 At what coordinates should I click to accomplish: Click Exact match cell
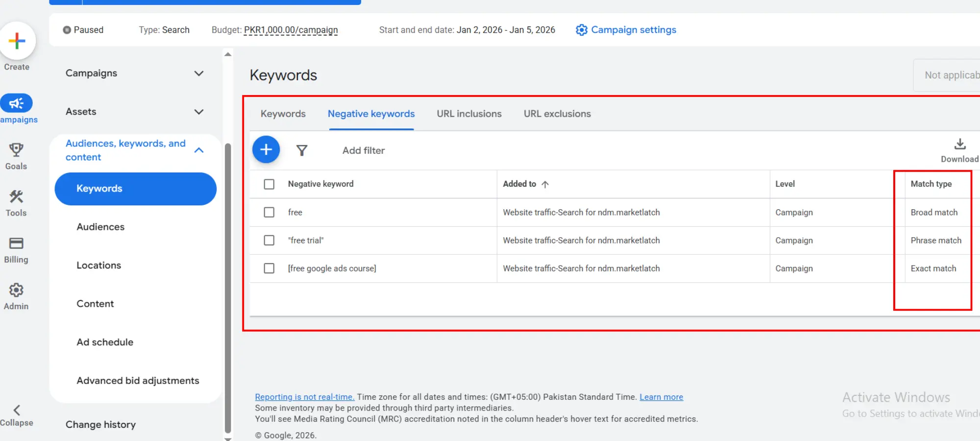click(933, 268)
